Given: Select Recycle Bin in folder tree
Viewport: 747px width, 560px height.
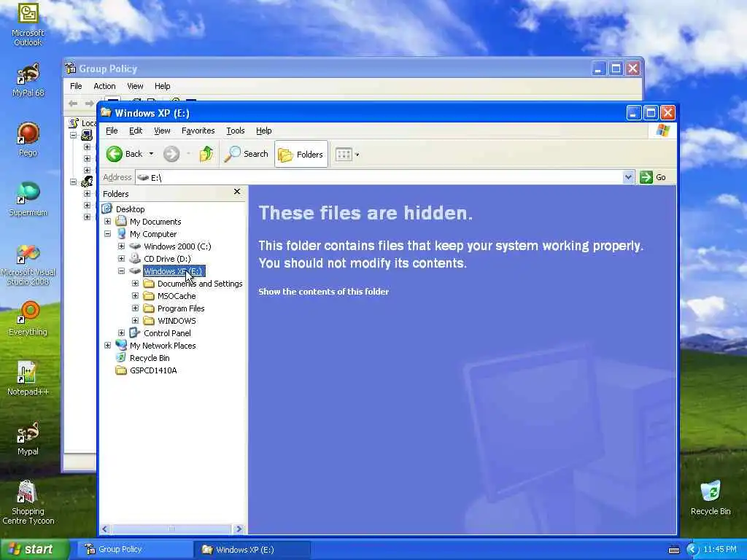Looking at the screenshot, I should tap(150, 357).
